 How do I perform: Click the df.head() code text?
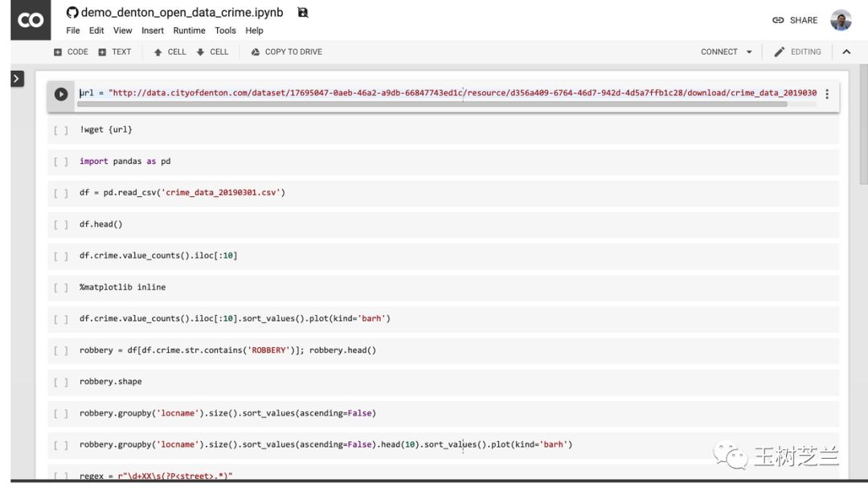pyautogui.click(x=100, y=224)
